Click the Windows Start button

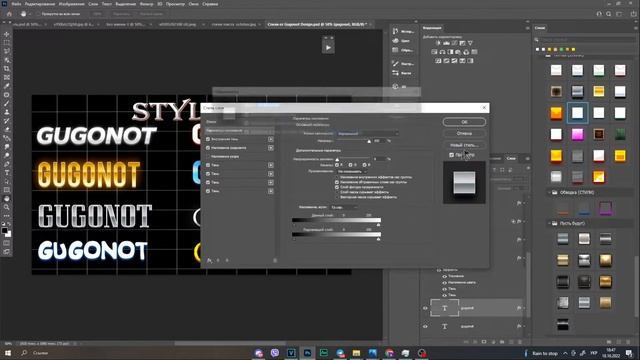7,353
